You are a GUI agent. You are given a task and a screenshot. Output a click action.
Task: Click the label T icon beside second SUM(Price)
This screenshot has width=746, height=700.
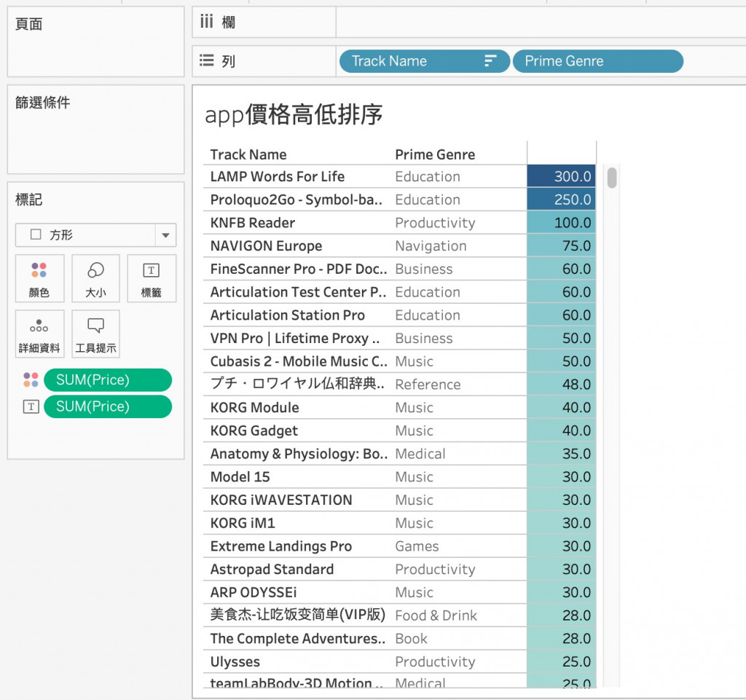coord(31,406)
